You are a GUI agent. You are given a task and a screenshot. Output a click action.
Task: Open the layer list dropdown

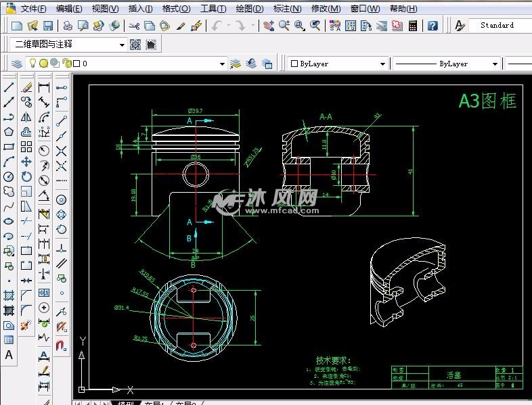click(222, 64)
